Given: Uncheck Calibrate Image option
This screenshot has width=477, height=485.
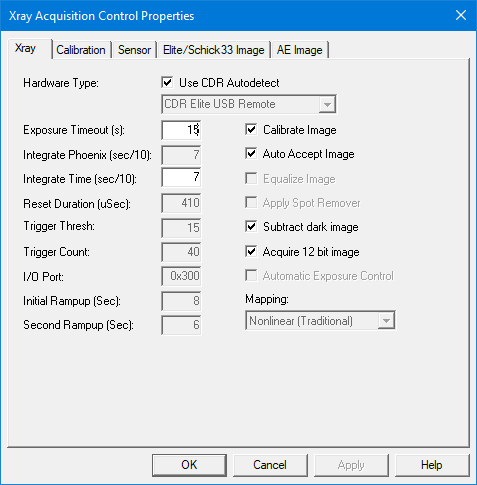Looking at the screenshot, I should coord(251,129).
